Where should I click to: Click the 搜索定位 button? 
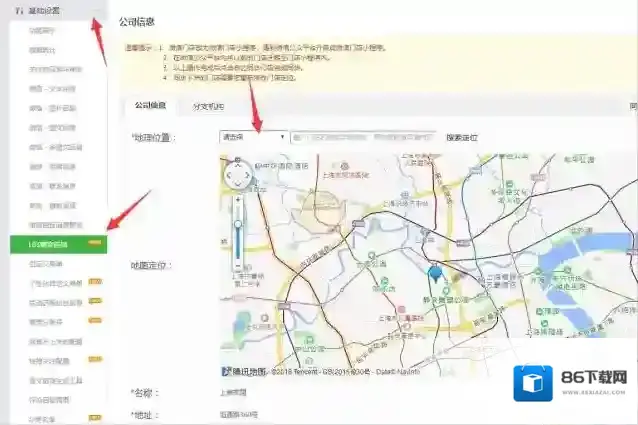click(x=462, y=137)
